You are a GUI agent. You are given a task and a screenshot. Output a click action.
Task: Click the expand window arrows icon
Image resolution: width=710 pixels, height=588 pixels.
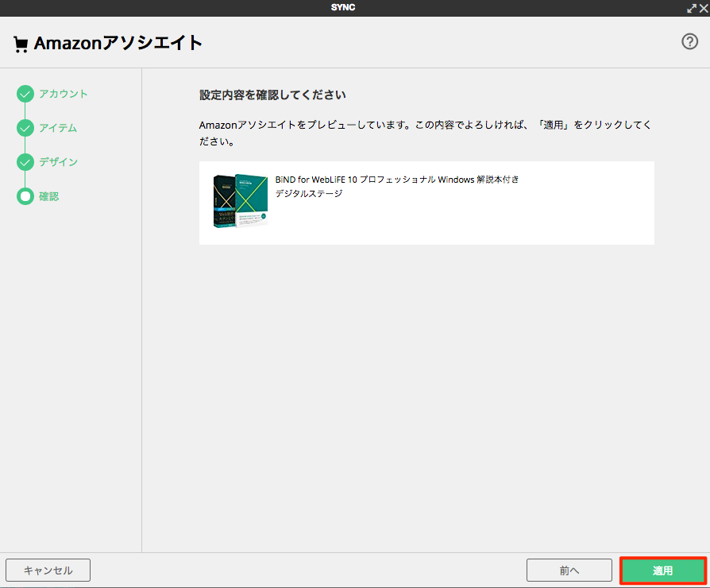point(692,8)
